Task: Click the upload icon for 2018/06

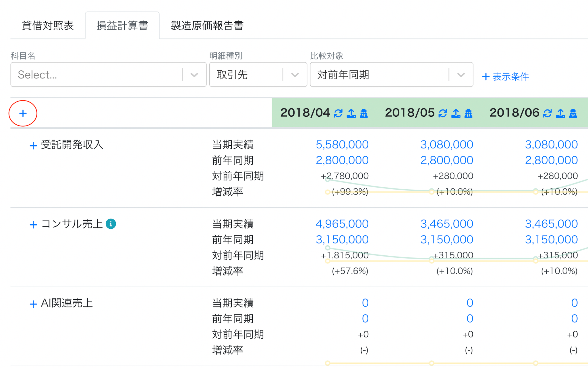Action: pos(560,113)
